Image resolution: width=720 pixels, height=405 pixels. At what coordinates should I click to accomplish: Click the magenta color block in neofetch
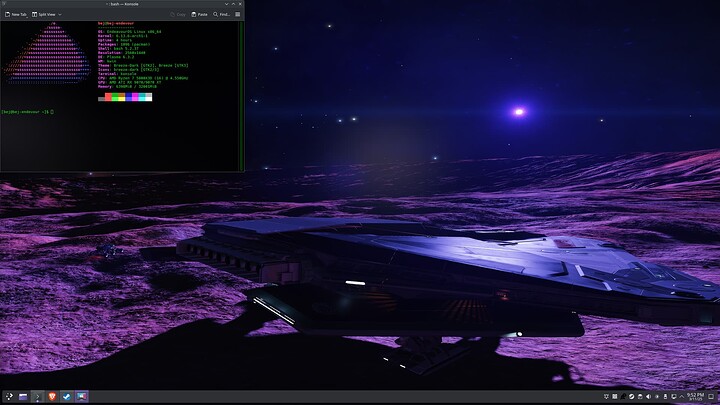click(135, 97)
